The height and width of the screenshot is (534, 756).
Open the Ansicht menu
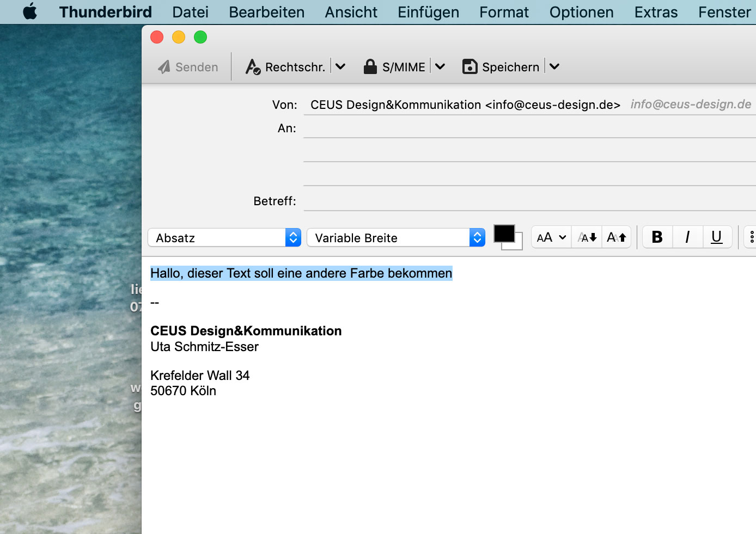(351, 12)
